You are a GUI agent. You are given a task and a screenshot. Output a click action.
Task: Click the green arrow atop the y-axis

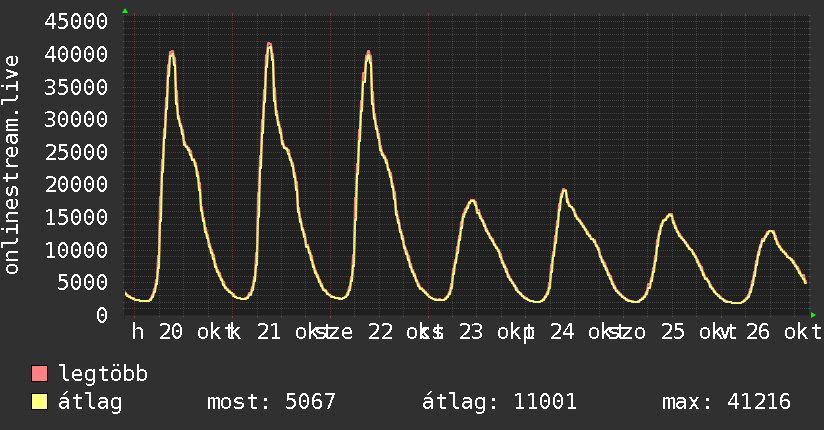[x=125, y=11]
